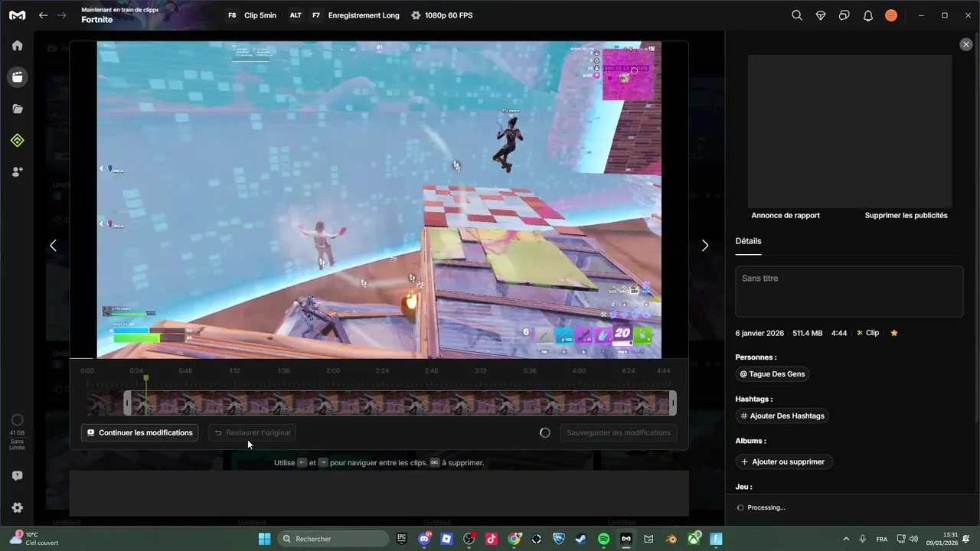Image resolution: width=980 pixels, height=551 pixels.
Task: Open Blender from the taskbar
Action: [x=671, y=539]
